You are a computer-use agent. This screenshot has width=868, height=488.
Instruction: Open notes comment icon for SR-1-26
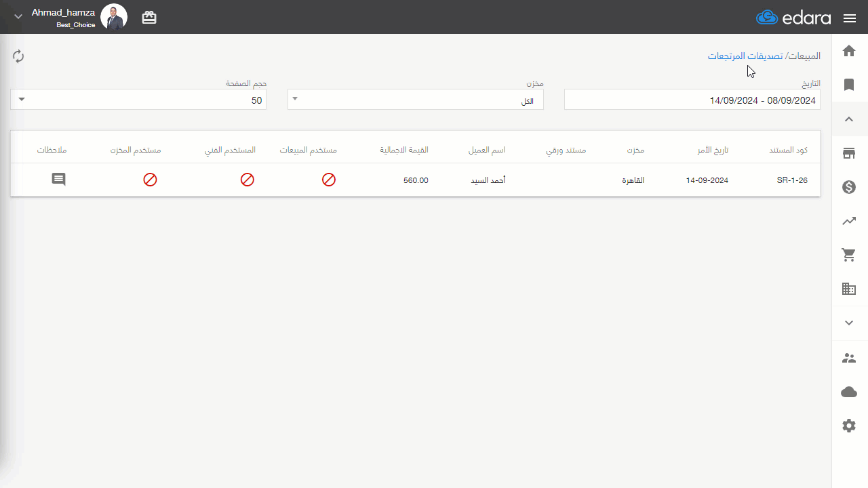(59, 180)
